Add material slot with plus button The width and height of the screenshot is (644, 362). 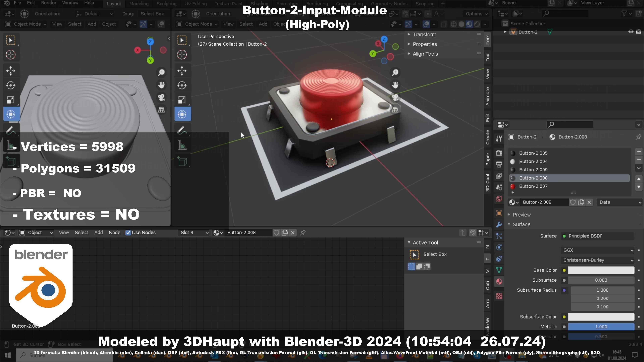click(x=639, y=151)
